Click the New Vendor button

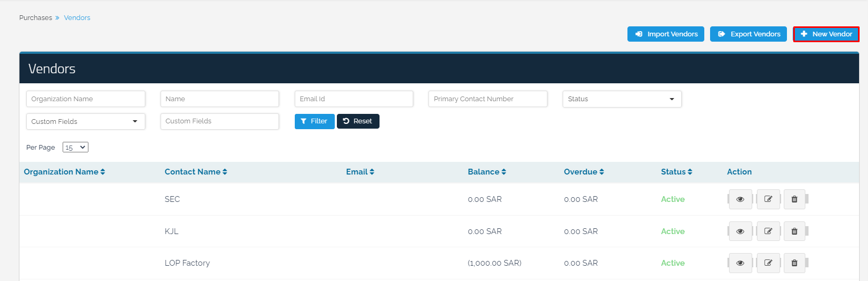[x=826, y=34]
